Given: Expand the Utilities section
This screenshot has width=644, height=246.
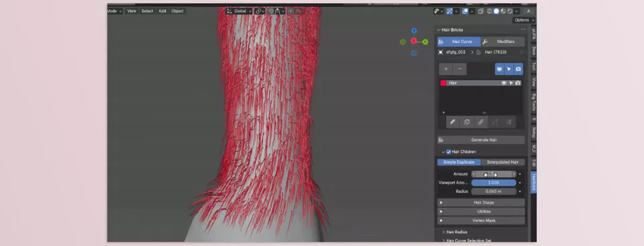Looking at the screenshot, I should tap(481, 212).
